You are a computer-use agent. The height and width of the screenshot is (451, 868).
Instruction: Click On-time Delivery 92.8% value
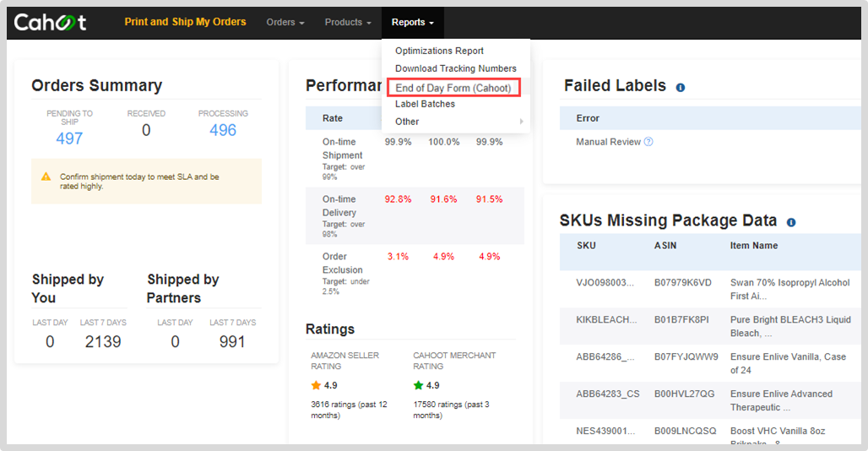point(398,199)
